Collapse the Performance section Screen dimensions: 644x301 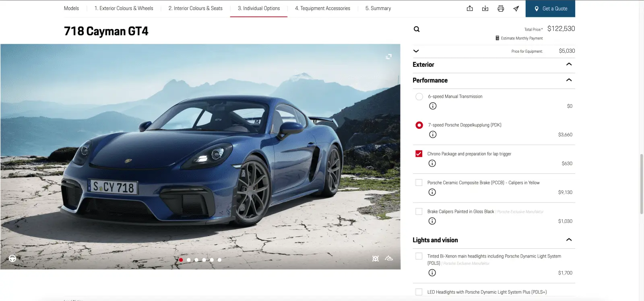click(569, 80)
